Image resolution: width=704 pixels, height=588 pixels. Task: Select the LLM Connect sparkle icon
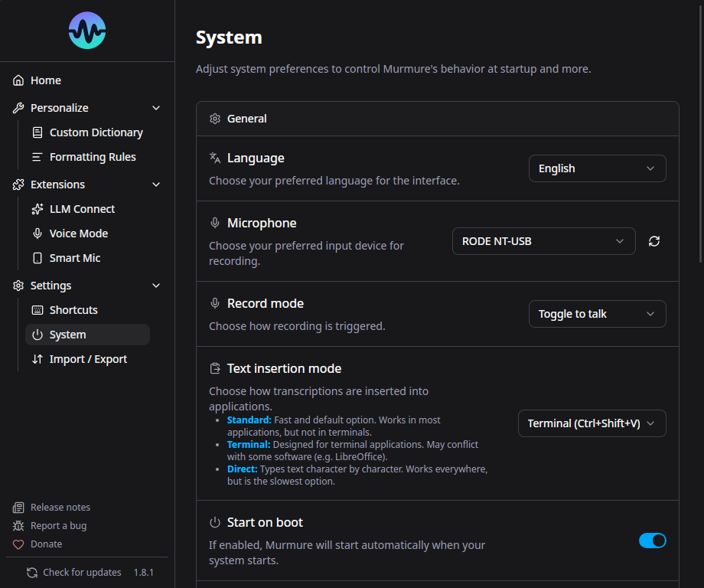[36, 208]
